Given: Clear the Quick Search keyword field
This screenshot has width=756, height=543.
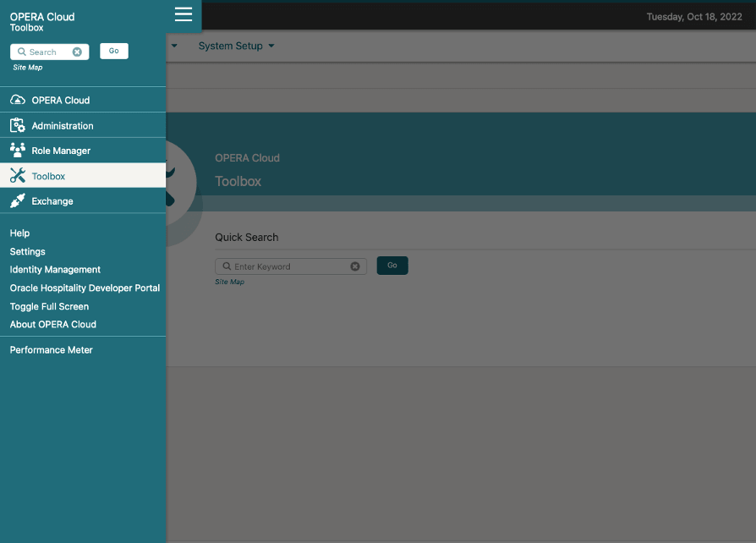Looking at the screenshot, I should coord(355,266).
